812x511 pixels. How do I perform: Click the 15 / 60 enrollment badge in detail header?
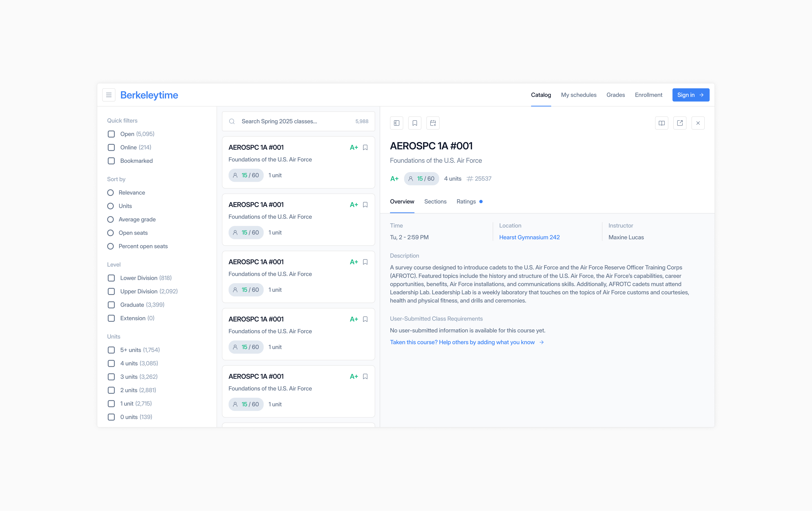[421, 179]
